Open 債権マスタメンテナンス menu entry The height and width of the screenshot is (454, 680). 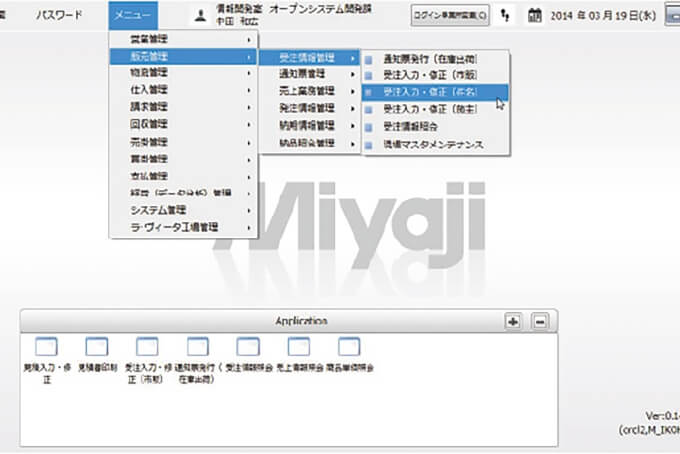435,144
